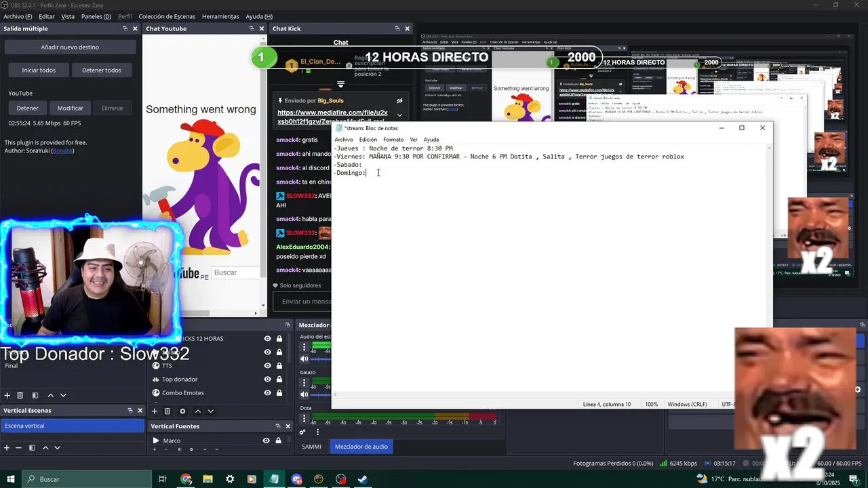Screen dimensions: 868x488
Task: Open the Steam taskbar icon
Action: click(362, 479)
